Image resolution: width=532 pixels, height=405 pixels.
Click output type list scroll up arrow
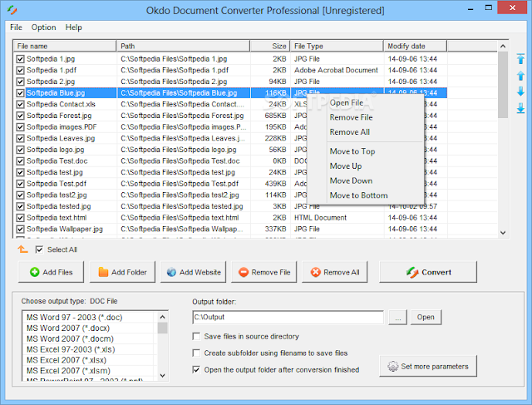163,317
